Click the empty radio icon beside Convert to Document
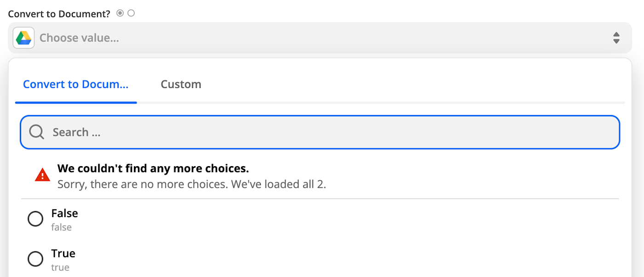 131,13
